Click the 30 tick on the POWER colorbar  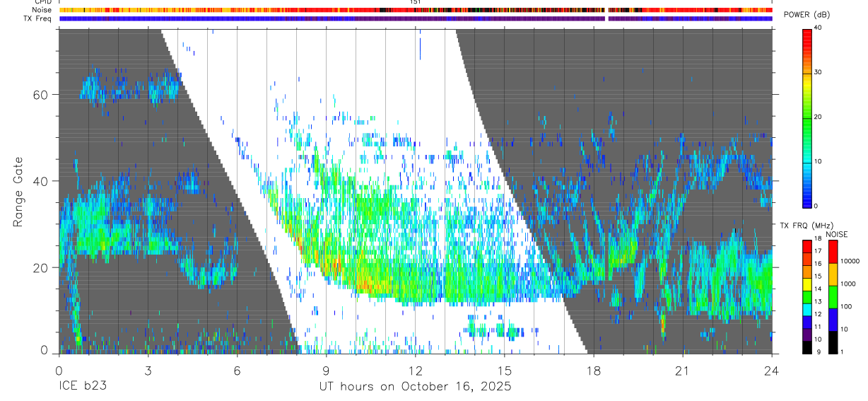(x=819, y=72)
